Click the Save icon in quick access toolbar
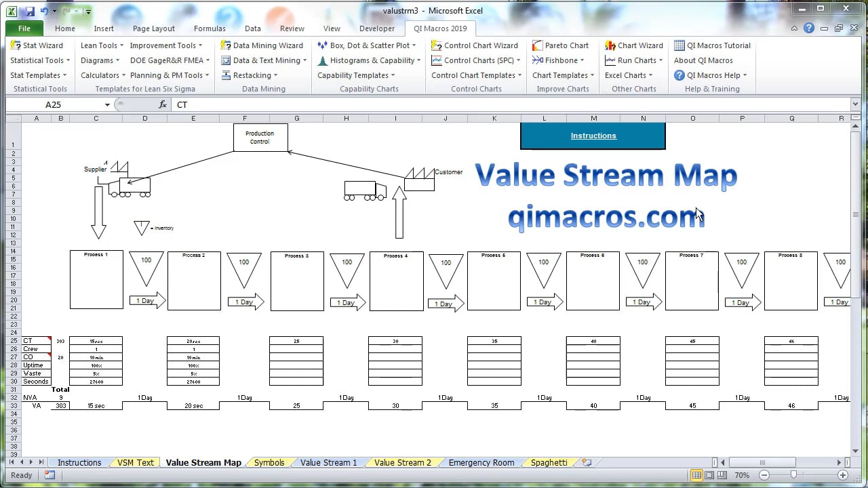Viewport: 868px width, 488px height. coord(28,11)
